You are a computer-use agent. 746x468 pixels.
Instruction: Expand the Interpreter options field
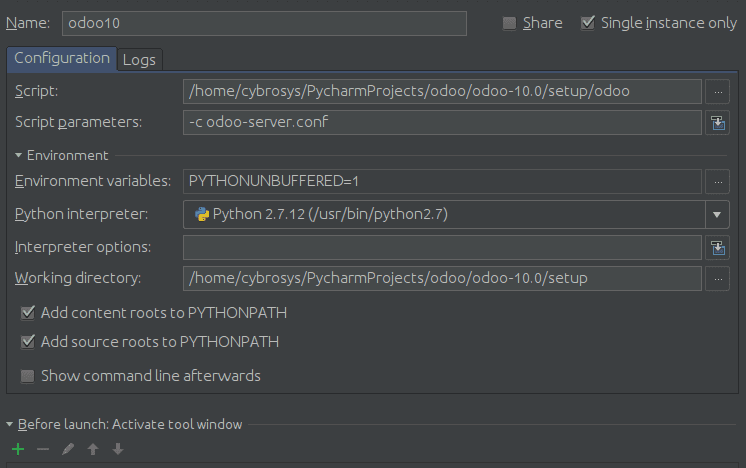(x=717, y=247)
